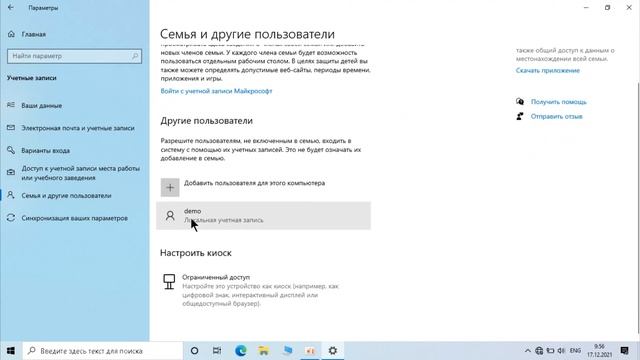Click the sync icon beside Синхронизация
This screenshot has width=640, height=360.
[11, 218]
